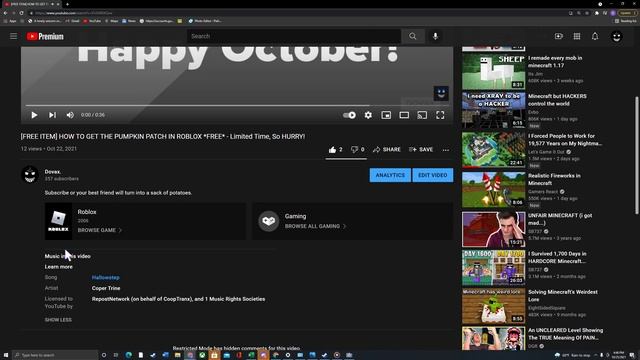Select the video title text
Viewport: 640px width, 360px height.
[x=163, y=136]
